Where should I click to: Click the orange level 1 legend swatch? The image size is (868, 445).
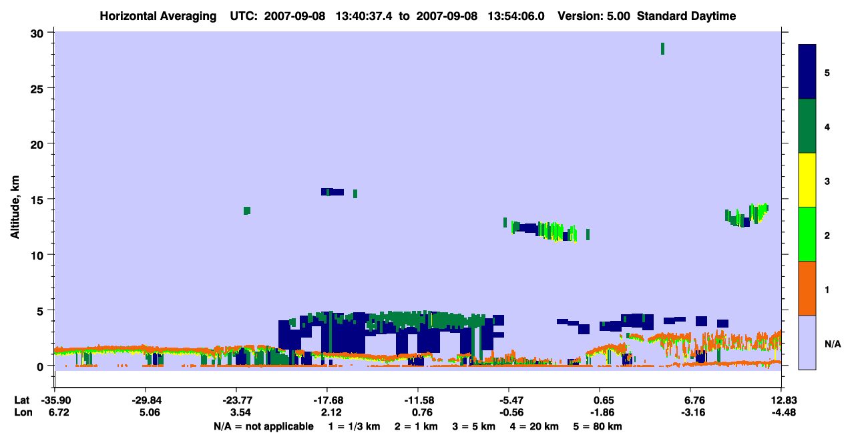pos(807,288)
